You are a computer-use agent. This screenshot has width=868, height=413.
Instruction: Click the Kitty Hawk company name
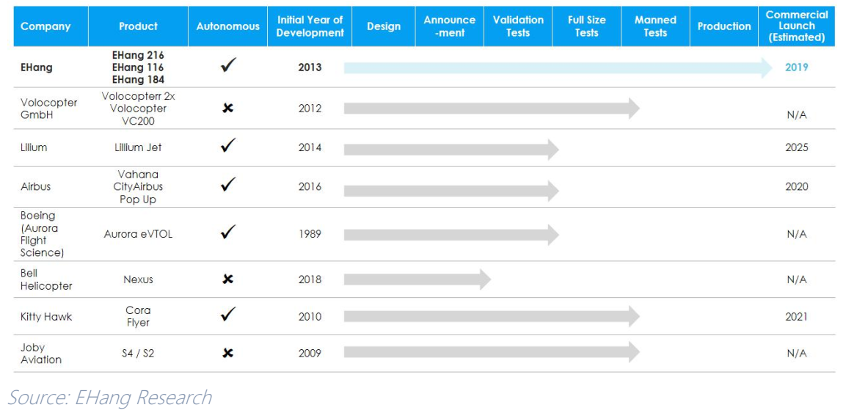tap(46, 317)
